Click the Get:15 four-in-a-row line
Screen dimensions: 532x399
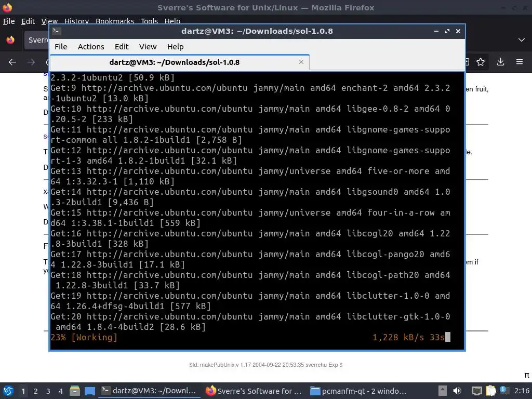point(250,218)
